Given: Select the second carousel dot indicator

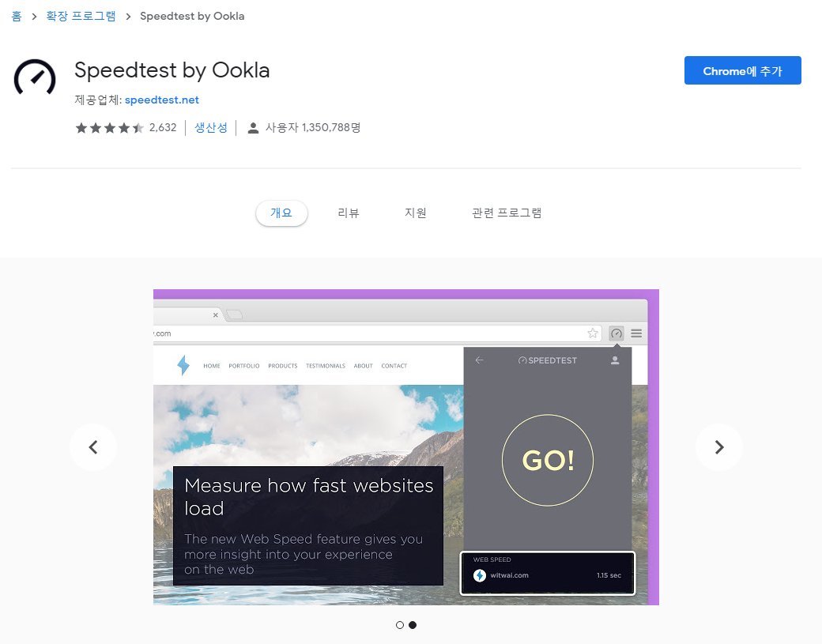Looking at the screenshot, I should pos(413,625).
